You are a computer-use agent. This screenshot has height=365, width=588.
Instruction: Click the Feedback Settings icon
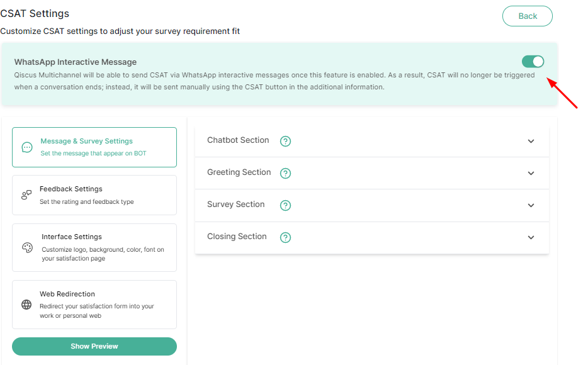click(x=26, y=195)
